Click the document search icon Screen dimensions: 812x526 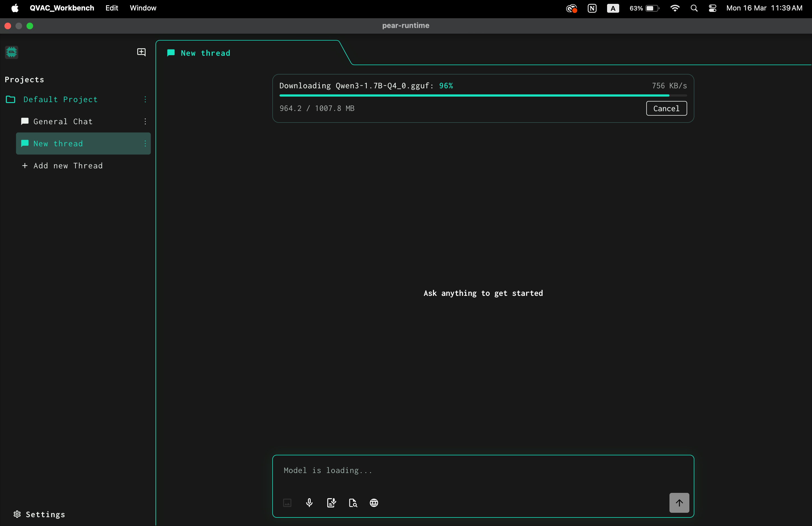tap(353, 503)
